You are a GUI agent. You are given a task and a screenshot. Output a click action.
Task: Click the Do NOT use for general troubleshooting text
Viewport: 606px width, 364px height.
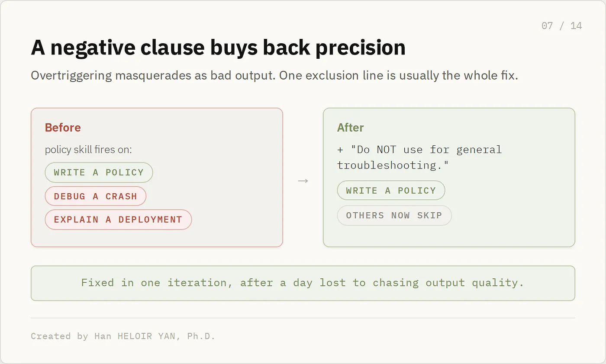pos(419,157)
